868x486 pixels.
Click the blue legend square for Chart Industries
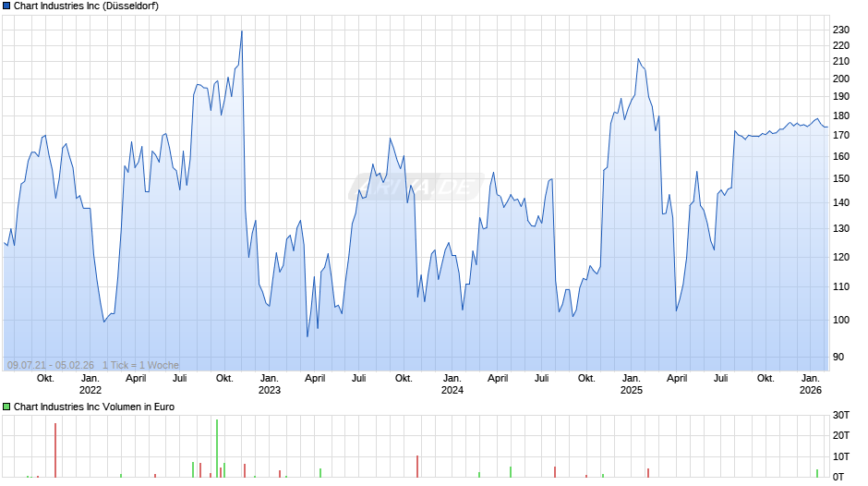click(x=6, y=6)
